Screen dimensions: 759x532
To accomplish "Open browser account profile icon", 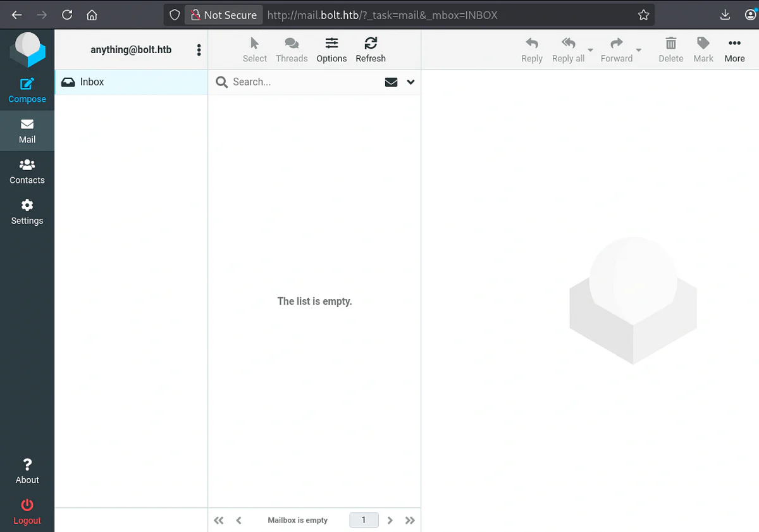I will (x=750, y=15).
